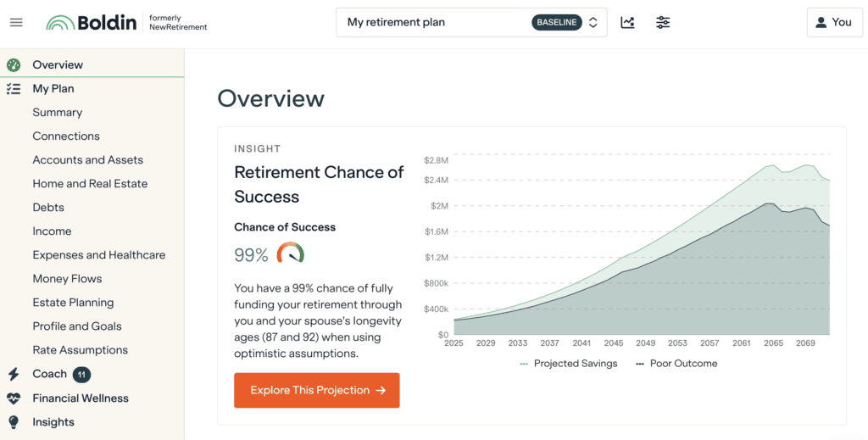Click the Coach lightning bolt icon
868x440 pixels.
[x=14, y=374]
